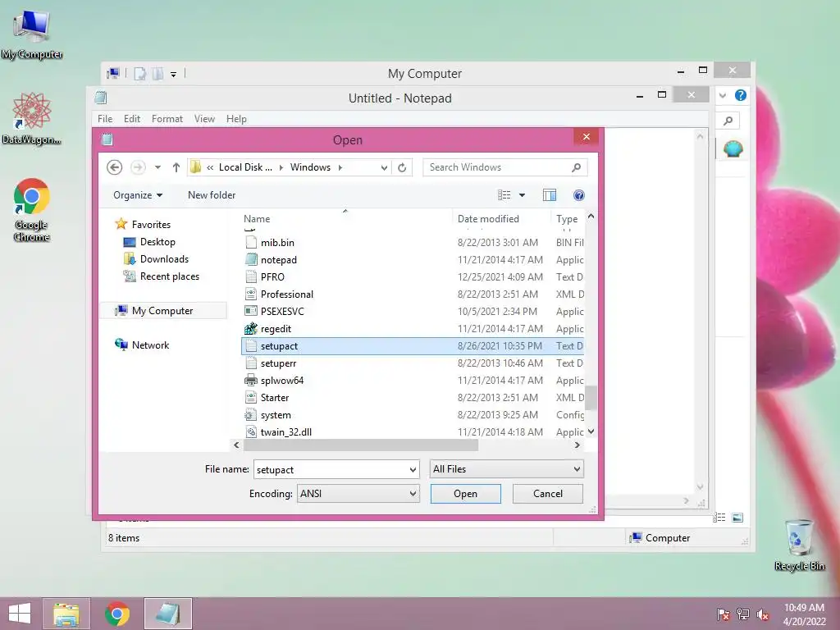840x630 pixels.
Task: Create a New folder
Action: (212, 195)
